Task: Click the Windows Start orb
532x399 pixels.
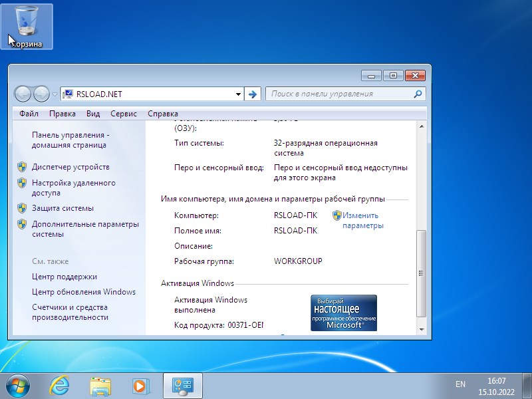Action: [18, 386]
